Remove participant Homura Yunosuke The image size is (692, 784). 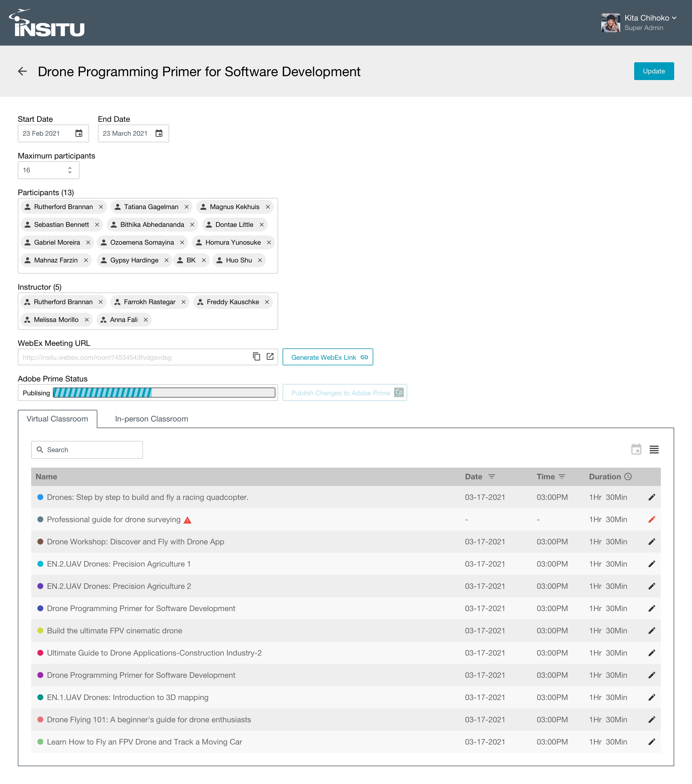(269, 242)
